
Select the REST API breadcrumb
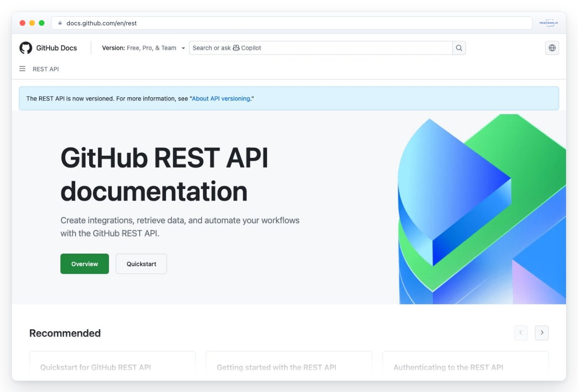click(45, 69)
